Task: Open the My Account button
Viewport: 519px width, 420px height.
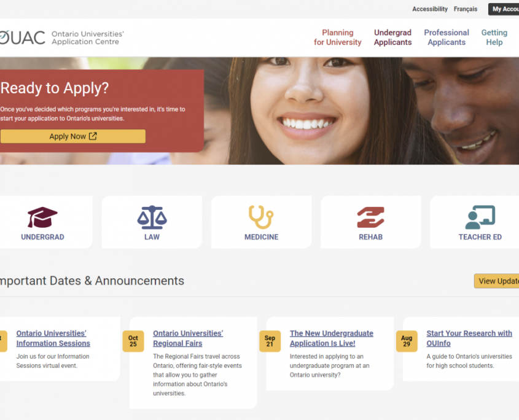Action: (504, 9)
